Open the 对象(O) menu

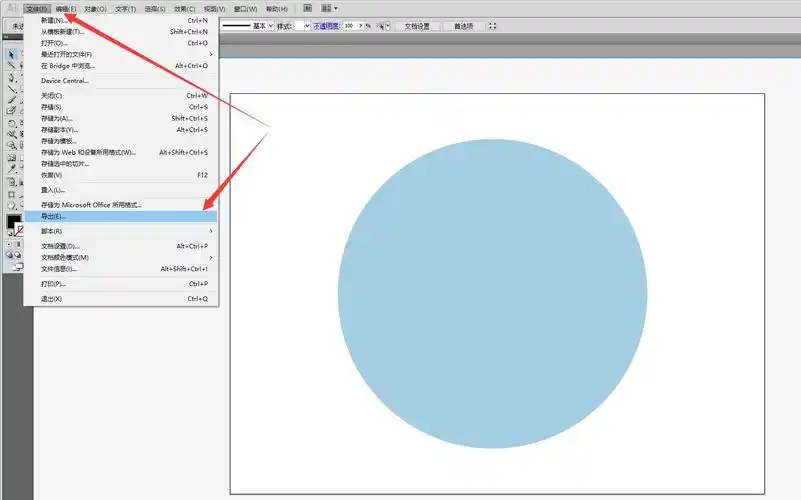(96, 9)
